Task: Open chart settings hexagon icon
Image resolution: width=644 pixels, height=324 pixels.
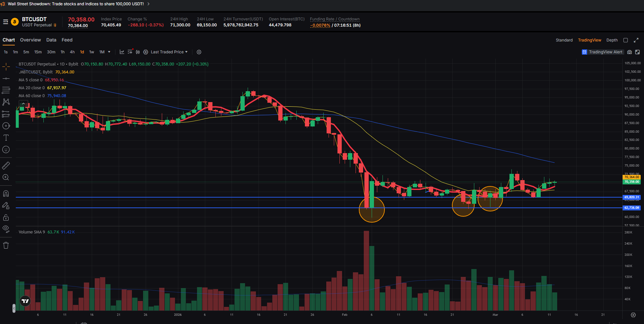Action: coord(146,52)
